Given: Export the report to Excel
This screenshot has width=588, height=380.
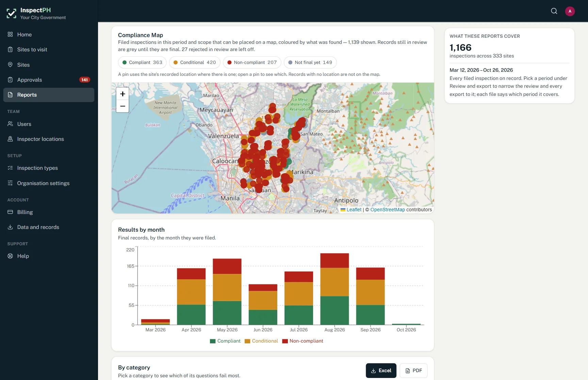Looking at the screenshot, I should click(381, 371).
